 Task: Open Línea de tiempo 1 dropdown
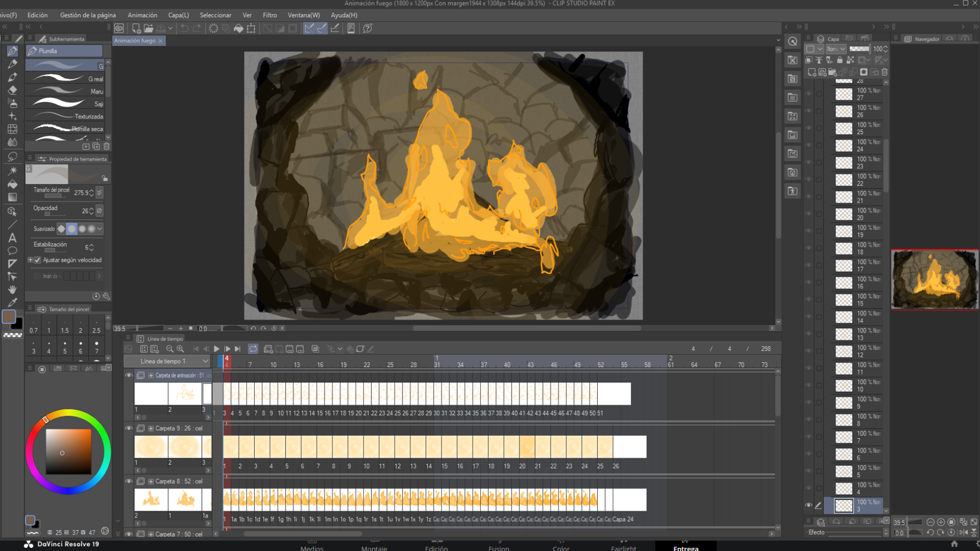(167, 361)
